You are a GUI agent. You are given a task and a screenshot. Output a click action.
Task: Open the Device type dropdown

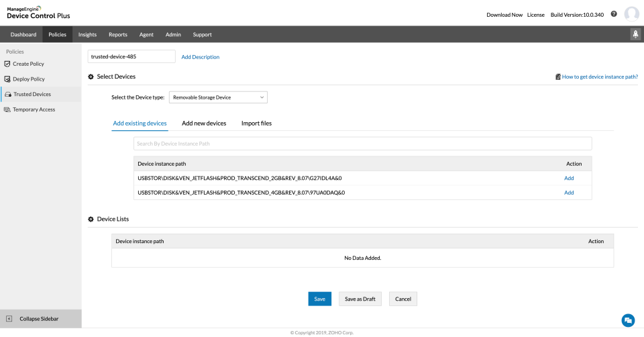[218, 97]
